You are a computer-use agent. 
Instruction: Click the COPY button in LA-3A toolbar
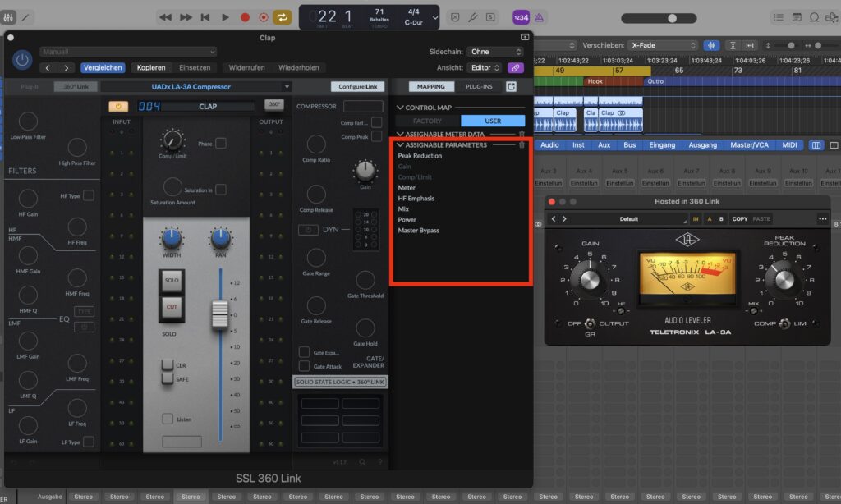[x=740, y=219]
